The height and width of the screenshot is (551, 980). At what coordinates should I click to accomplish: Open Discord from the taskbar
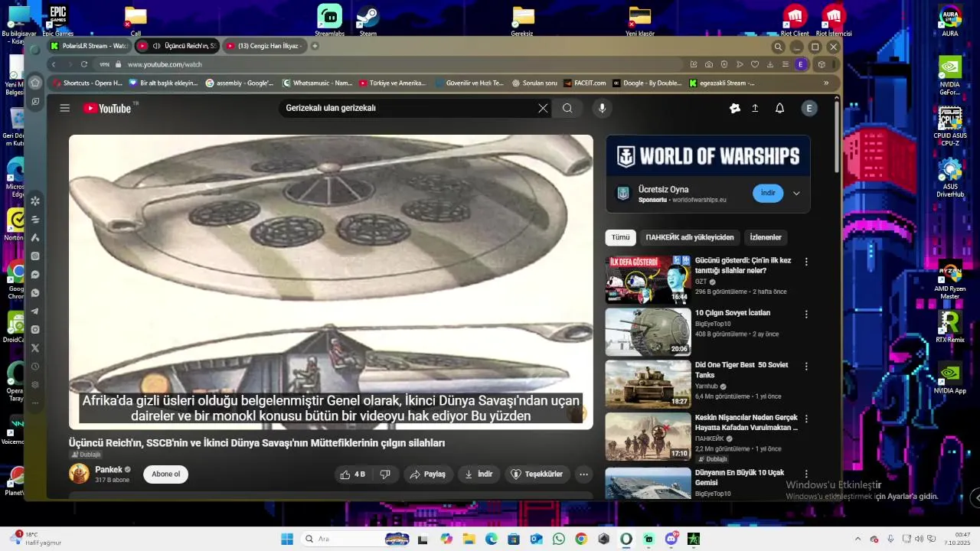tap(671, 539)
